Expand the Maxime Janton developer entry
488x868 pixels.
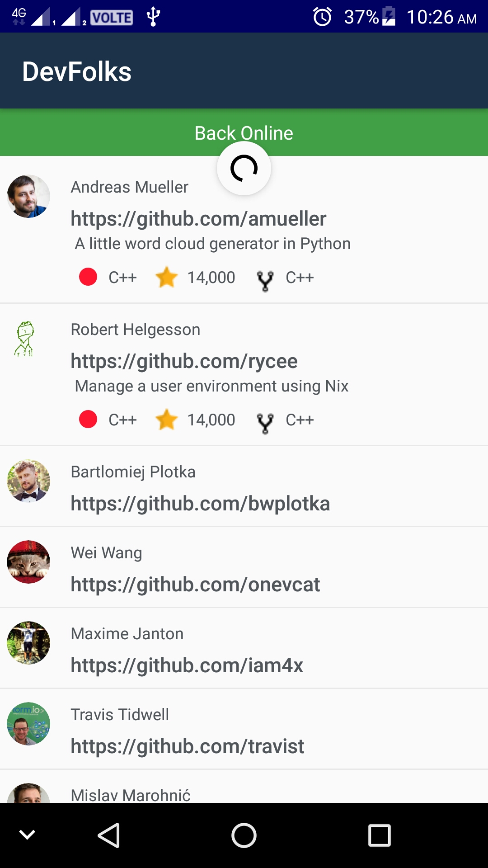(244, 648)
